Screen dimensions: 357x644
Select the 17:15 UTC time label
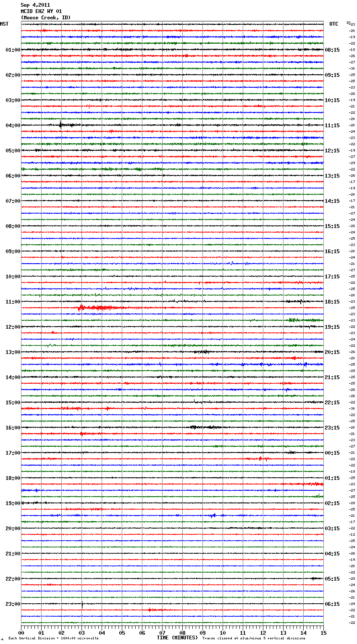(x=332, y=277)
